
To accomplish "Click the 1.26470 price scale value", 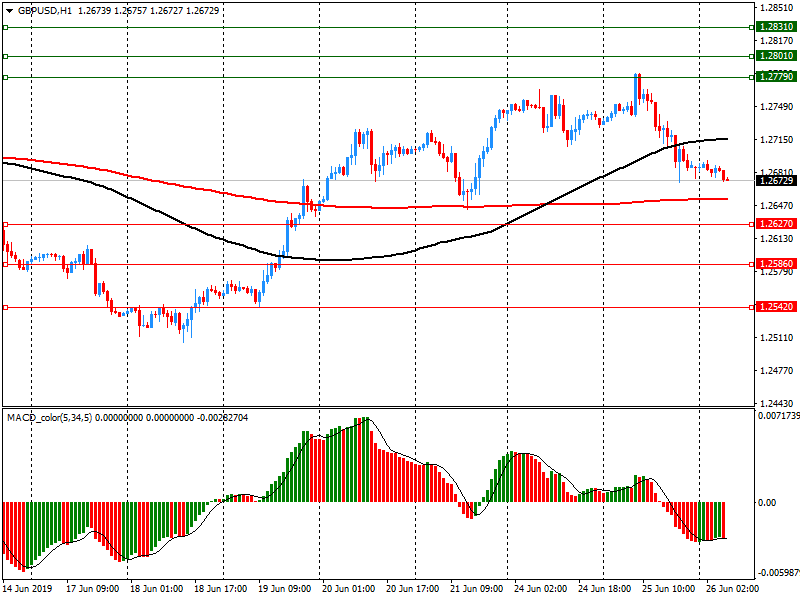I will click(x=777, y=206).
